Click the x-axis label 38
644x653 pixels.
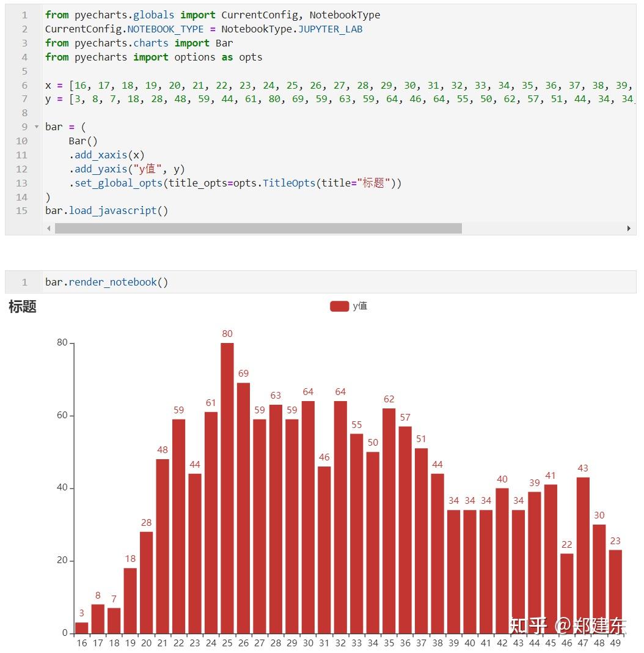[x=437, y=643]
